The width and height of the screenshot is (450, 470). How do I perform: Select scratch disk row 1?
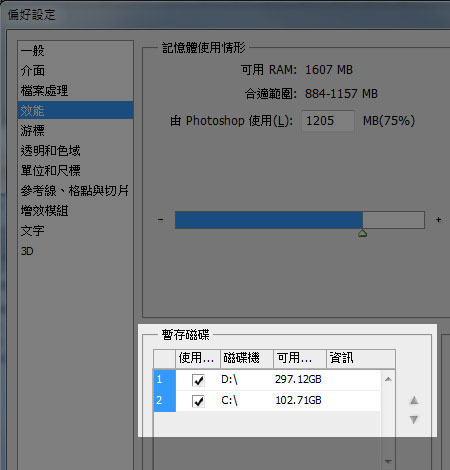(x=164, y=380)
